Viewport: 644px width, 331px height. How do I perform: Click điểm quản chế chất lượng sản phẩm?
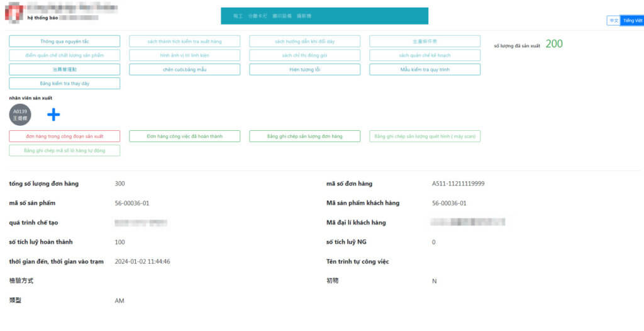coord(64,55)
